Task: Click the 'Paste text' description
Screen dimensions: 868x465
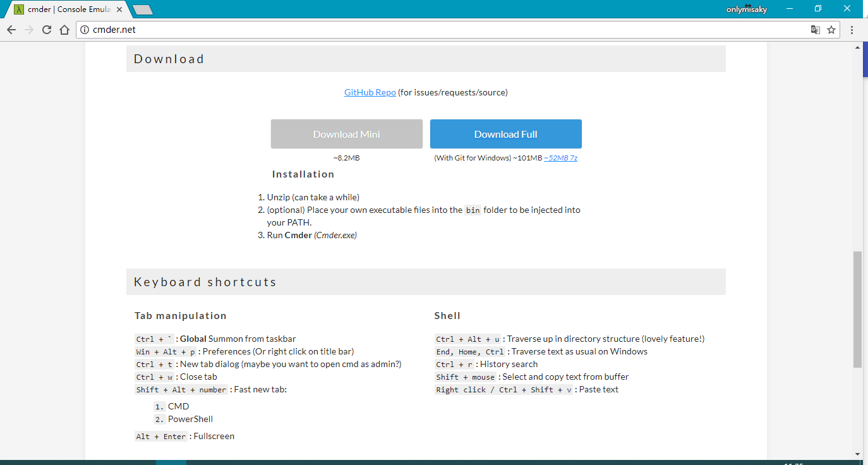Action: click(599, 389)
